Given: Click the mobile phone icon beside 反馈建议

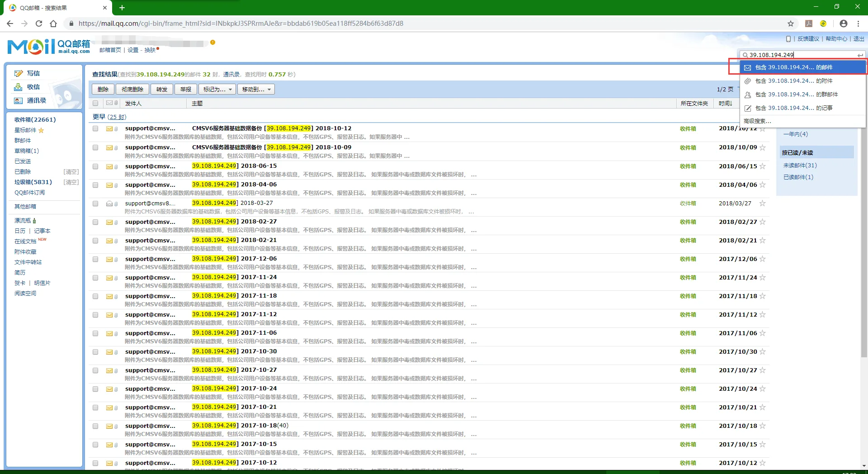Looking at the screenshot, I should point(788,39).
